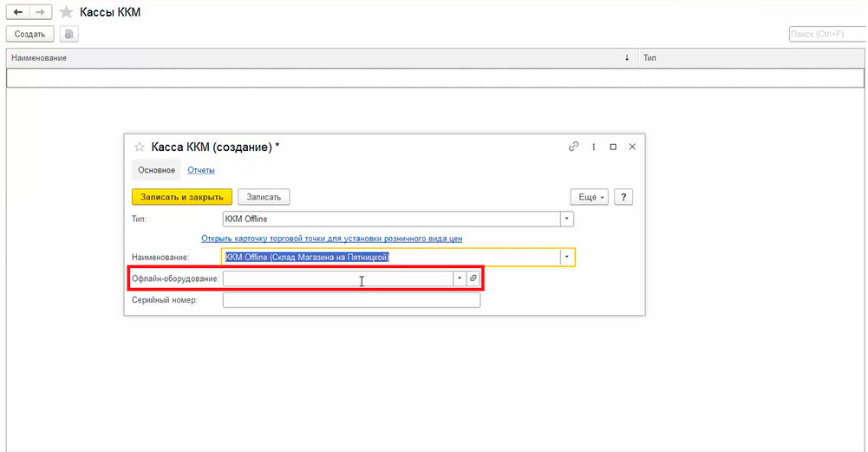Click the forward navigation arrow
The width and height of the screenshot is (868, 452).
click(40, 12)
